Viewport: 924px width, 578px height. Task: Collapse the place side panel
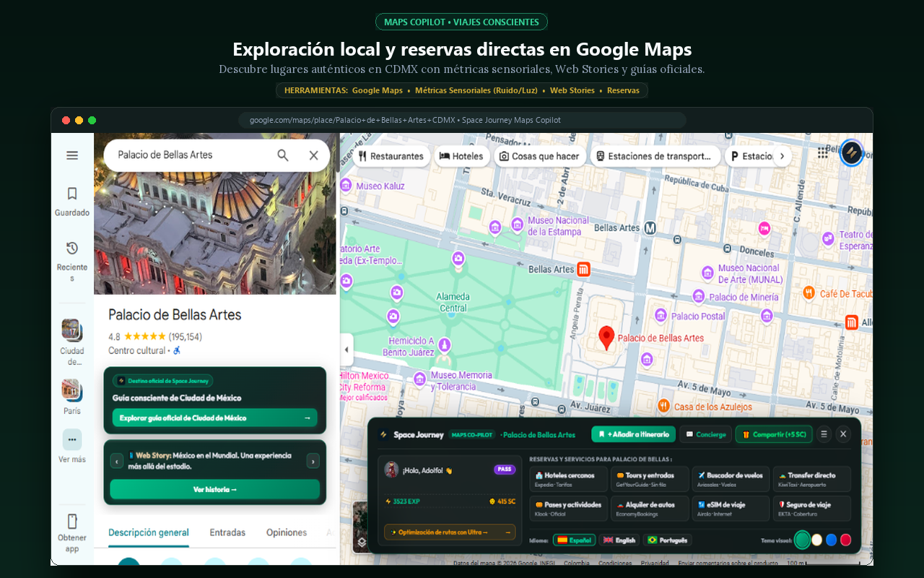[346, 350]
